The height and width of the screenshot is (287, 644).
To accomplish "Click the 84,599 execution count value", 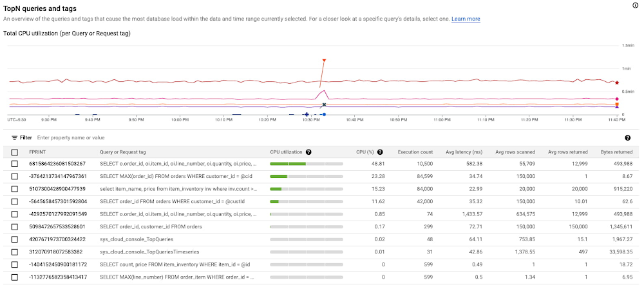I will click(424, 177).
